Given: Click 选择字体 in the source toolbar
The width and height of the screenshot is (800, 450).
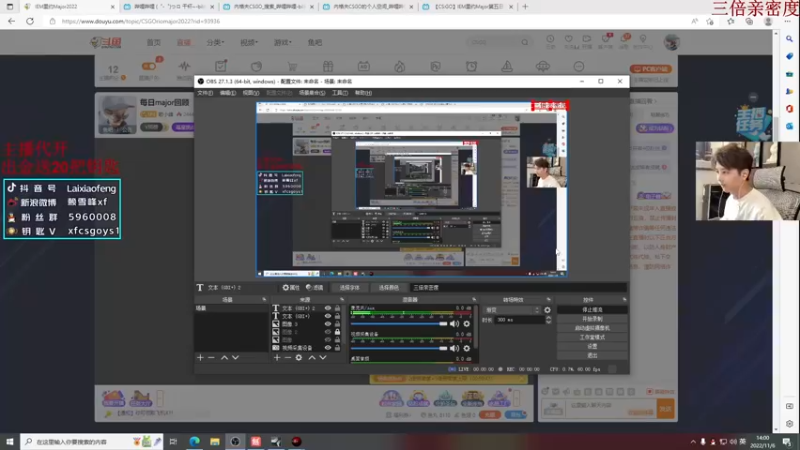Looking at the screenshot, I should point(349,287).
